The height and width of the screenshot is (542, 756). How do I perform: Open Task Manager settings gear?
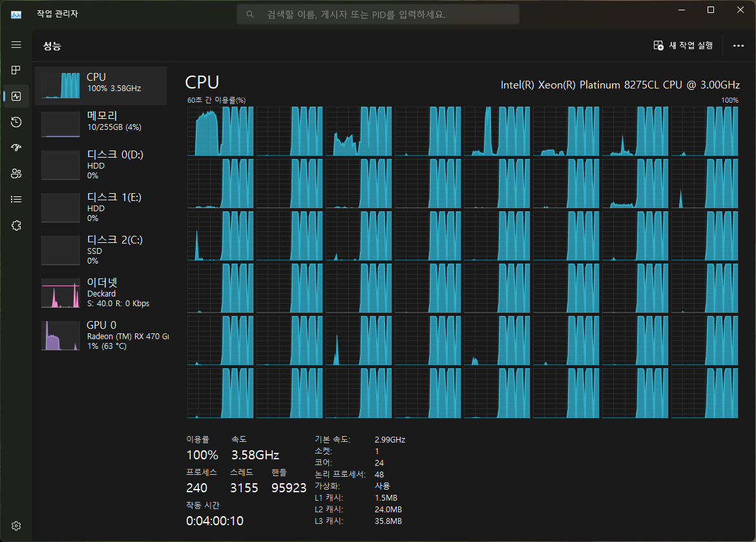coord(16,526)
